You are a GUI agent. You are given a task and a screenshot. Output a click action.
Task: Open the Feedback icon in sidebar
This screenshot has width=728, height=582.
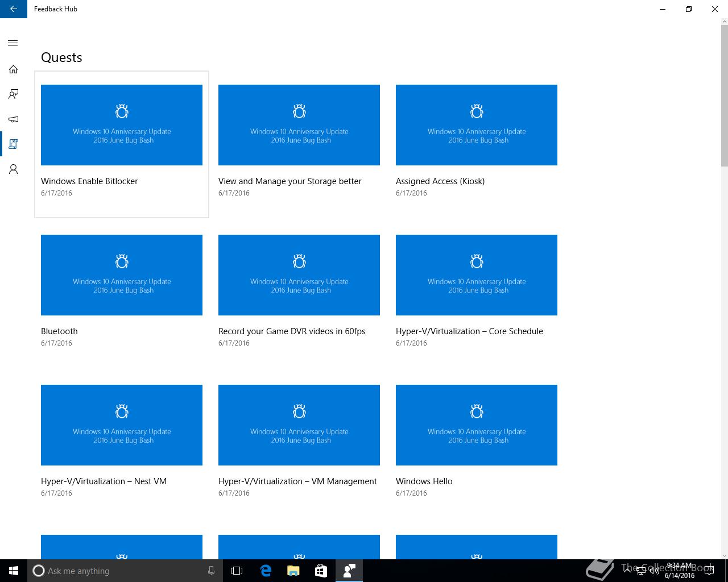(14, 94)
